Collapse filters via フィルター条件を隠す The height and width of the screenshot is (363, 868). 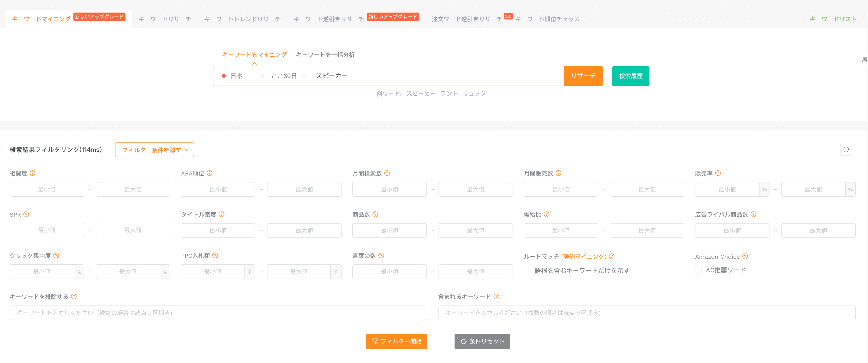pyautogui.click(x=155, y=150)
